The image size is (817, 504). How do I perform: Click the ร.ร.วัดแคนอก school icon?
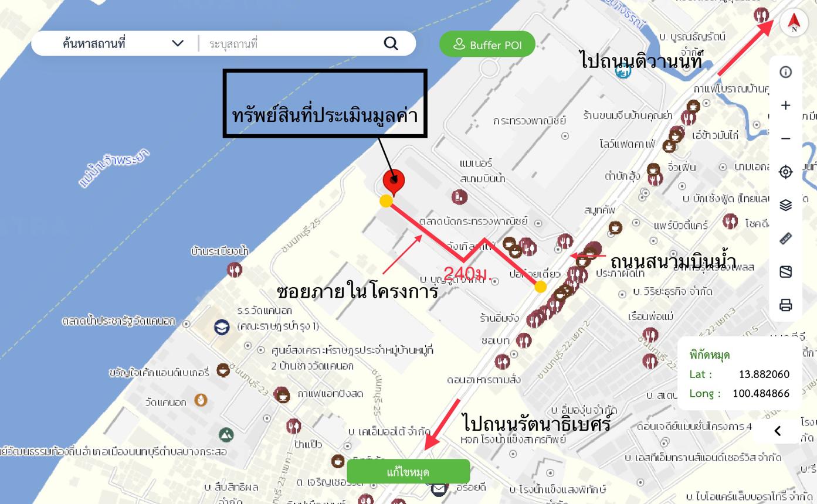[x=222, y=327]
